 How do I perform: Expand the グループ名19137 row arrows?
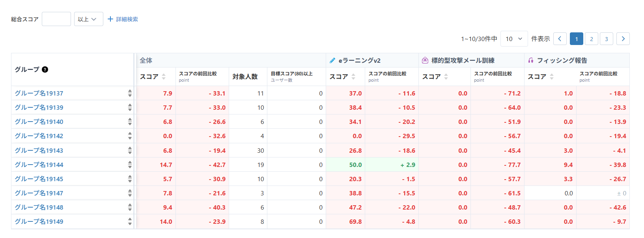(x=130, y=93)
